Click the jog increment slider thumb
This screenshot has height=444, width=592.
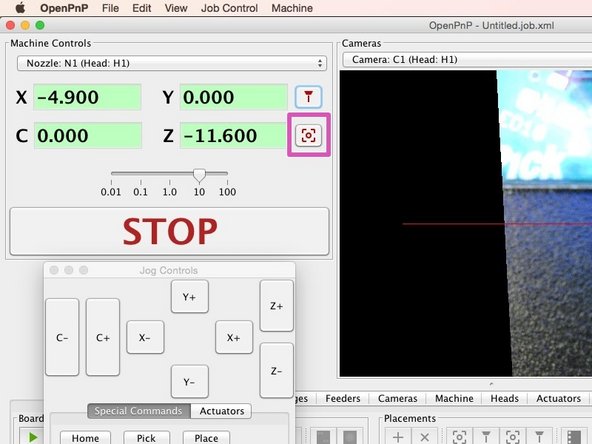(199, 175)
